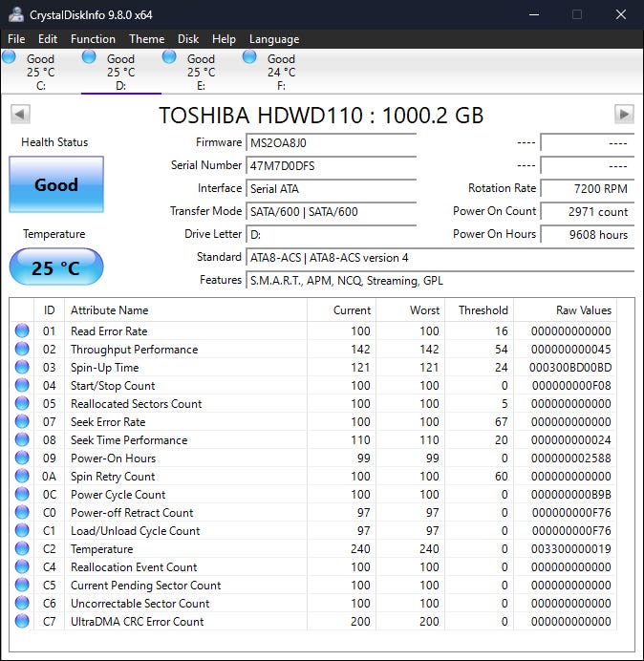
Task: Open the File menu
Action: click(x=16, y=39)
